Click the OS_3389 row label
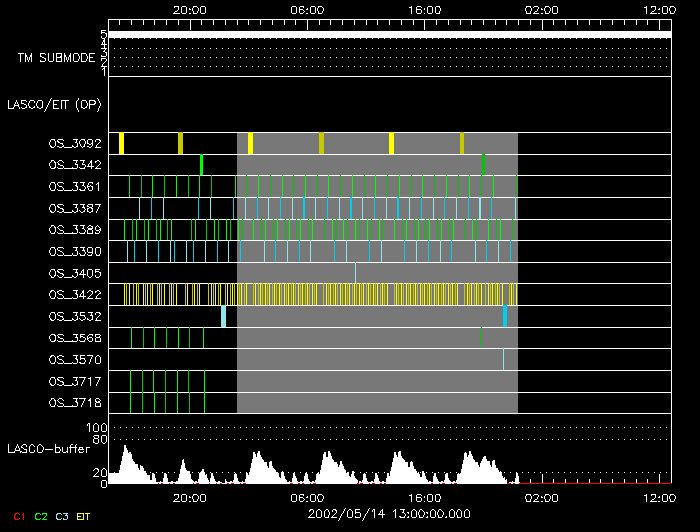 [75, 230]
